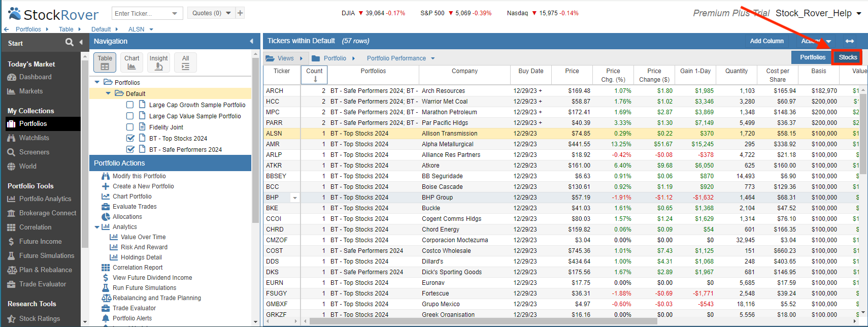Open Future Income in the sidebar
The height and width of the screenshot is (327, 868).
(x=40, y=242)
